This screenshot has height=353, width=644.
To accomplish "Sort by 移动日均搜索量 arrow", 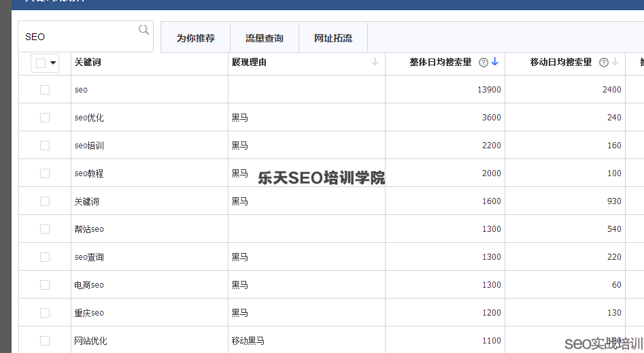I will 615,62.
